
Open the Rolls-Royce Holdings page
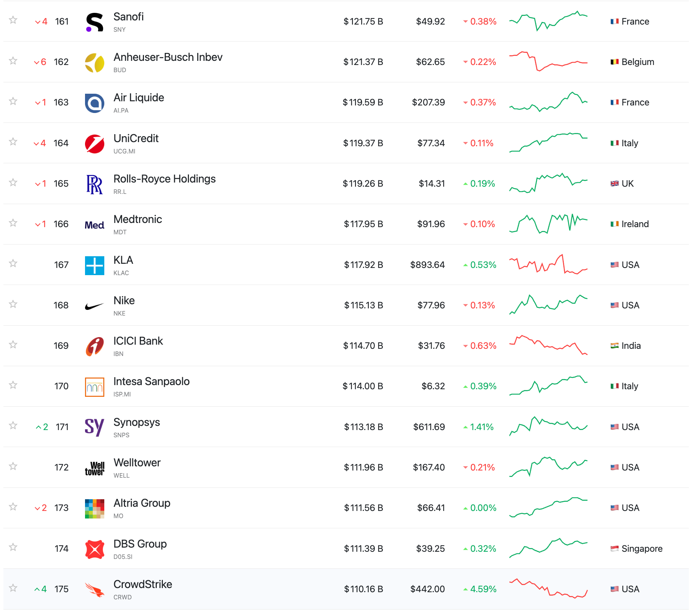click(164, 179)
